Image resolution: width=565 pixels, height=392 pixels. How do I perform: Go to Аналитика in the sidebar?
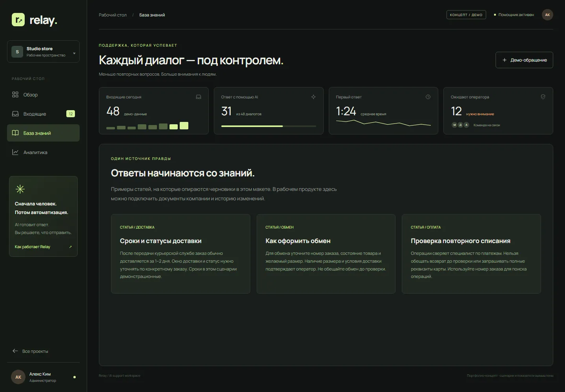43,152
